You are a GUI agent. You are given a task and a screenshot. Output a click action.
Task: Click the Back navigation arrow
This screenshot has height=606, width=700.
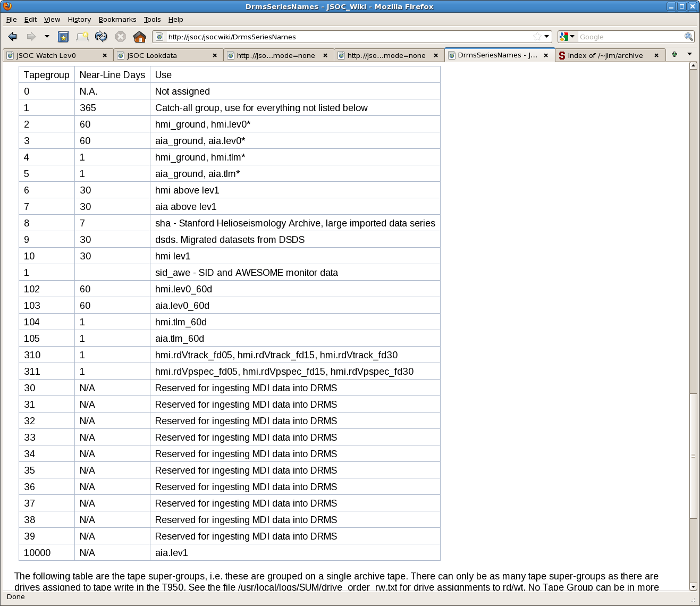point(13,37)
